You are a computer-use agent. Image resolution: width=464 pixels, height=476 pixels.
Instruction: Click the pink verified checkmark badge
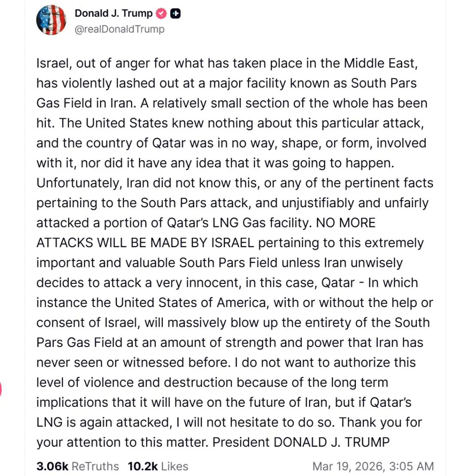161,13
